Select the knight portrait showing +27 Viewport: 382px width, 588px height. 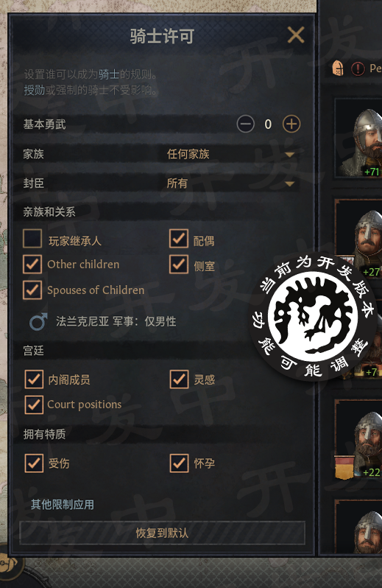click(358, 239)
